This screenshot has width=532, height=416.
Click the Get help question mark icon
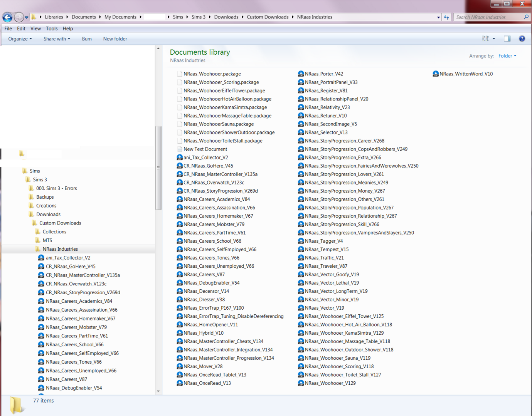point(522,39)
